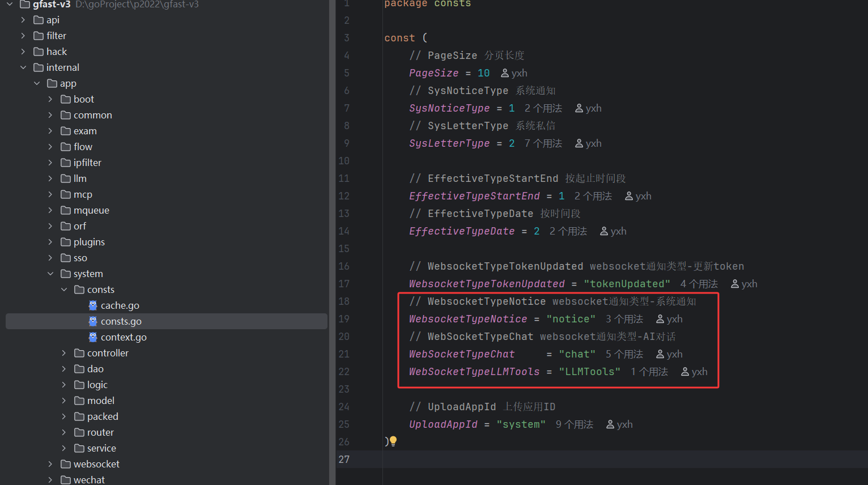Expand the dao folder chevron
Image resolution: width=868 pixels, height=485 pixels.
point(64,369)
